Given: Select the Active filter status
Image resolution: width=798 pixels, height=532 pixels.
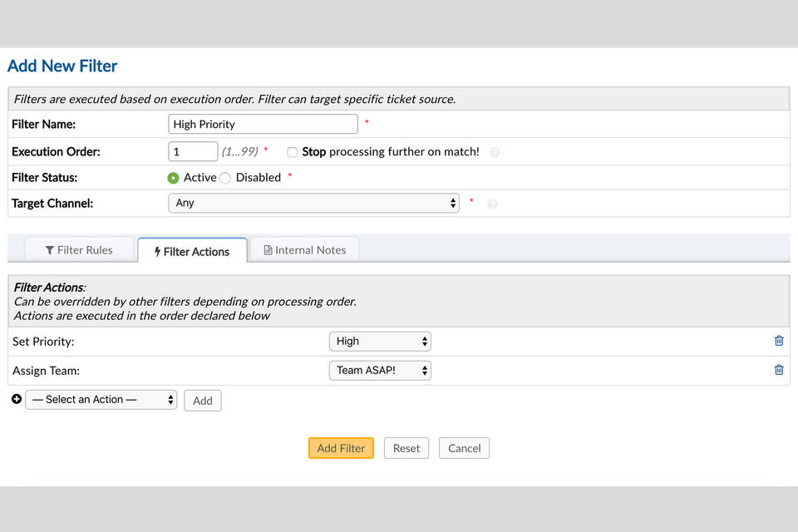Looking at the screenshot, I should click(x=173, y=178).
